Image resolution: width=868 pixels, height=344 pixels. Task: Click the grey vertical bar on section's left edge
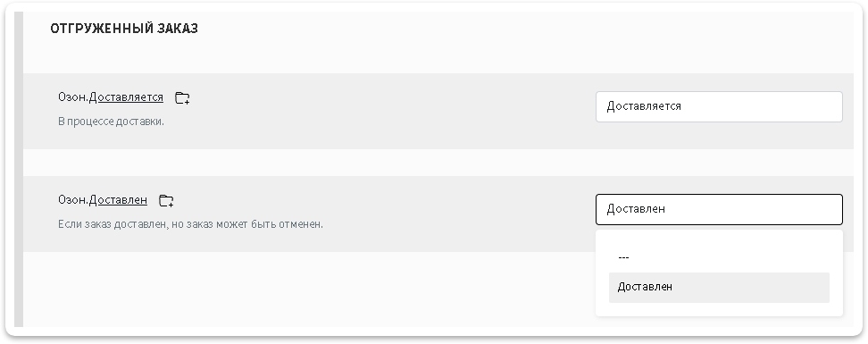click(x=19, y=169)
